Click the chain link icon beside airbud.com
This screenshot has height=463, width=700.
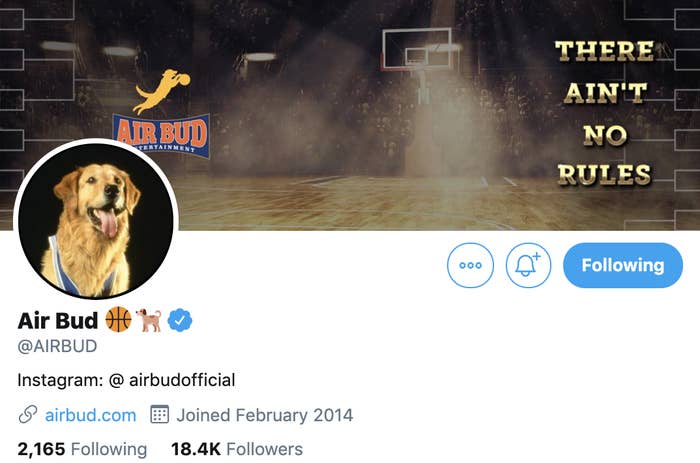pyautogui.click(x=28, y=415)
